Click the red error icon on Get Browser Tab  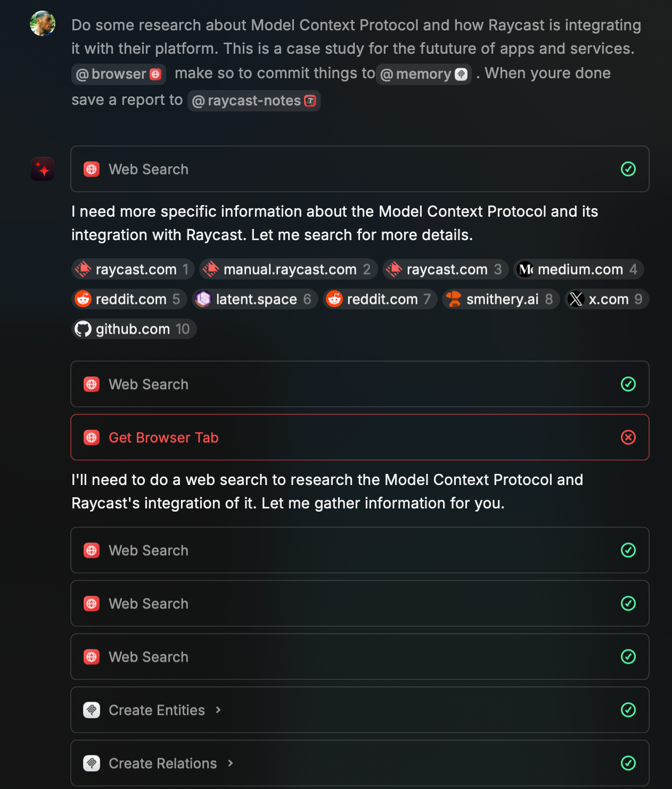coord(628,437)
